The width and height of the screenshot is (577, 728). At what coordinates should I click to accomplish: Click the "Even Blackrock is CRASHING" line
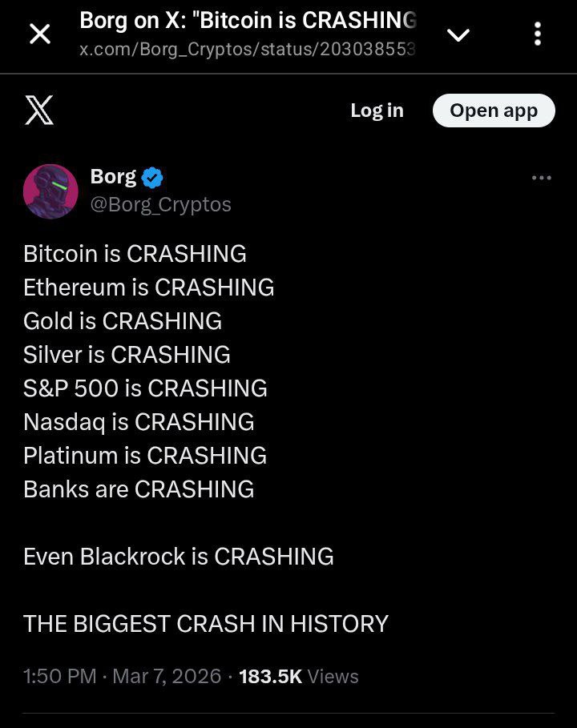point(178,557)
